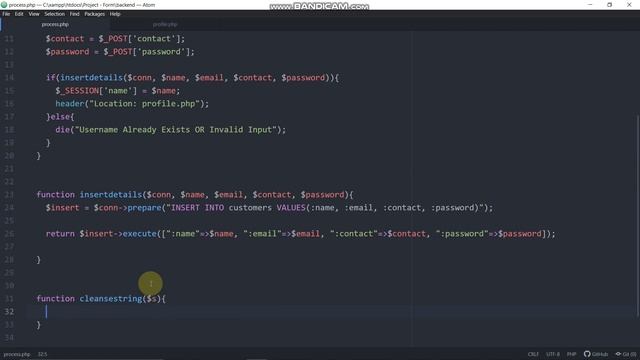The height and width of the screenshot is (360, 640).
Task: Click the 32:5 cursor position indicator
Action: [x=42, y=354]
